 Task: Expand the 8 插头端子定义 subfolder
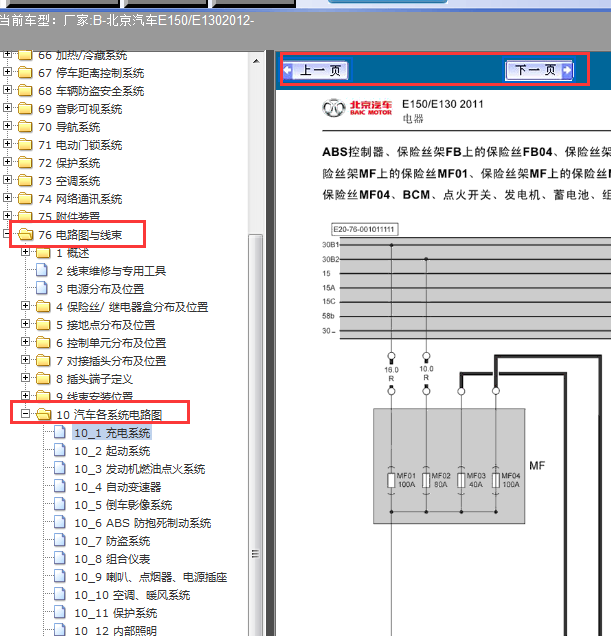(x=25, y=377)
